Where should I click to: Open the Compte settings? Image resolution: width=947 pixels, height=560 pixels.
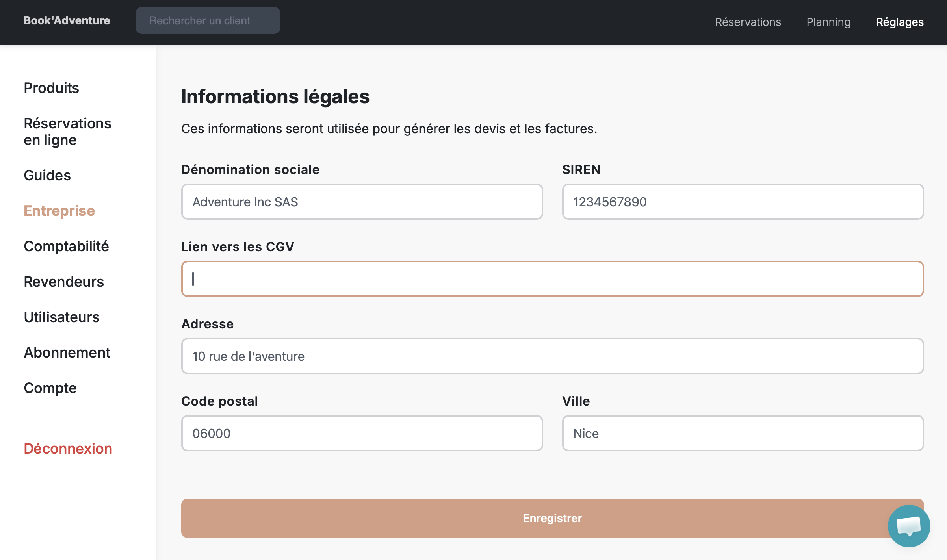point(50,388)
